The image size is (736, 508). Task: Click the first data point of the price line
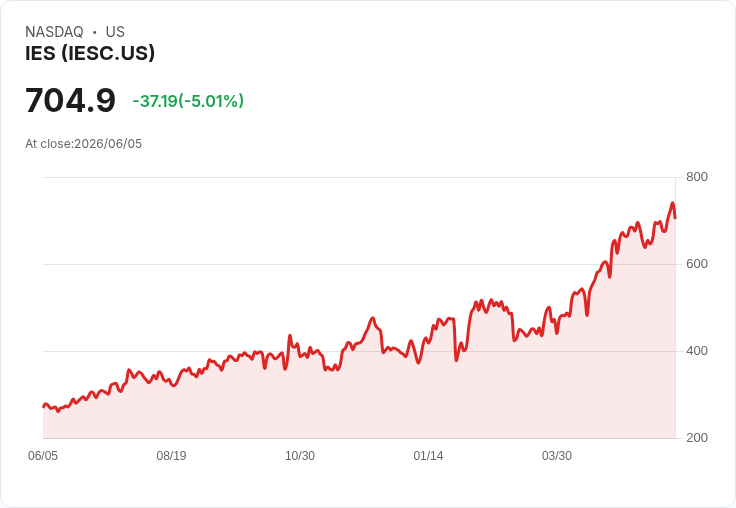pyautogui.click(x=44, y=407)
